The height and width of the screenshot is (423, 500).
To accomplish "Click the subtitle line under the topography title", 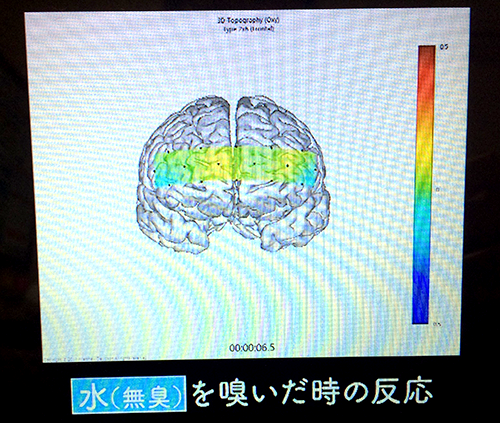I will click(249, 29).
